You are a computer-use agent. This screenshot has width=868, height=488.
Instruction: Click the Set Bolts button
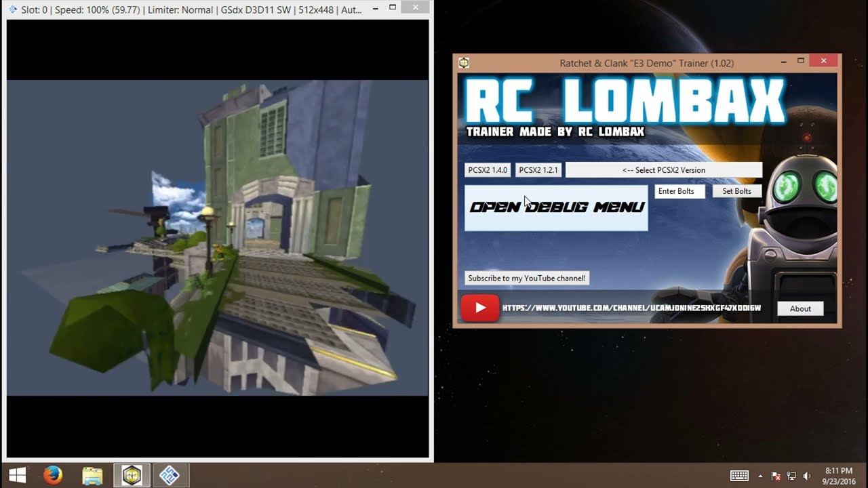click(737, 191)
